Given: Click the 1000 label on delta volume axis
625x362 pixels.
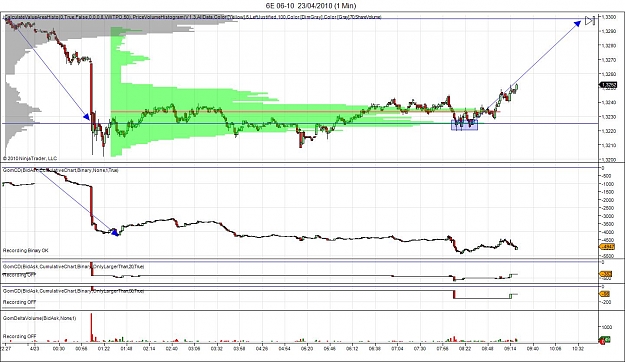Looking at the screenshot, I should pyautogui.click(x=606, y=327).
